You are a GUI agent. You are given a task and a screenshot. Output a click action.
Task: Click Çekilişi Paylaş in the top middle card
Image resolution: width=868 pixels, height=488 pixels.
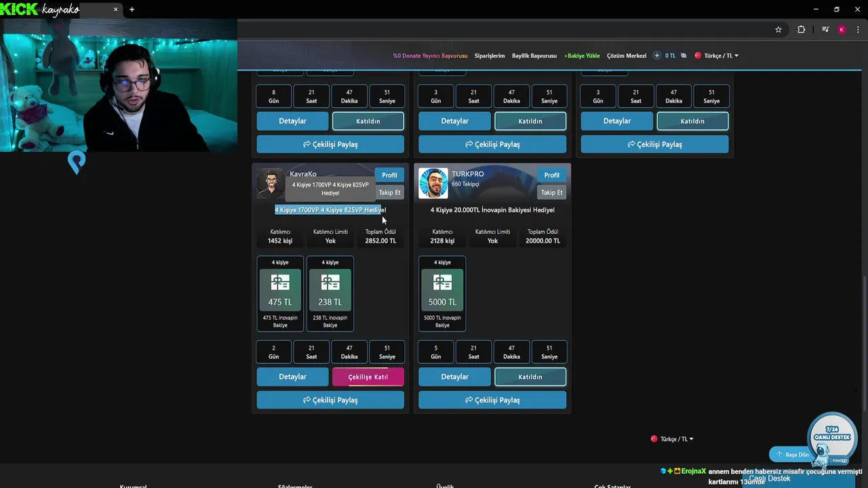pyautogui.click(x=492, y=144)
